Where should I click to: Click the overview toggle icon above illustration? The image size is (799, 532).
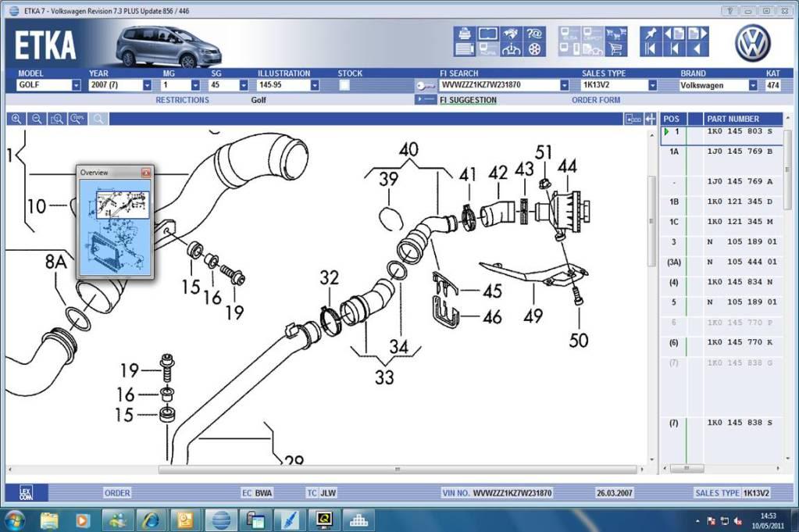(x=633, y=119)
